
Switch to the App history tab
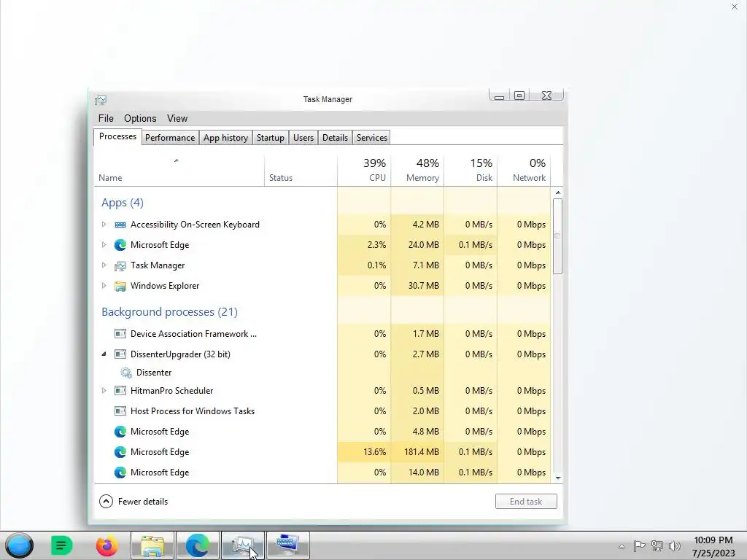pyautogui.click(x=226, y=138)
